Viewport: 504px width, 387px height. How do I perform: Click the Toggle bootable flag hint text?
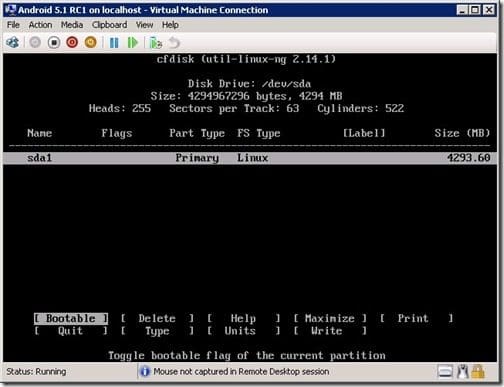coord(247,355)
